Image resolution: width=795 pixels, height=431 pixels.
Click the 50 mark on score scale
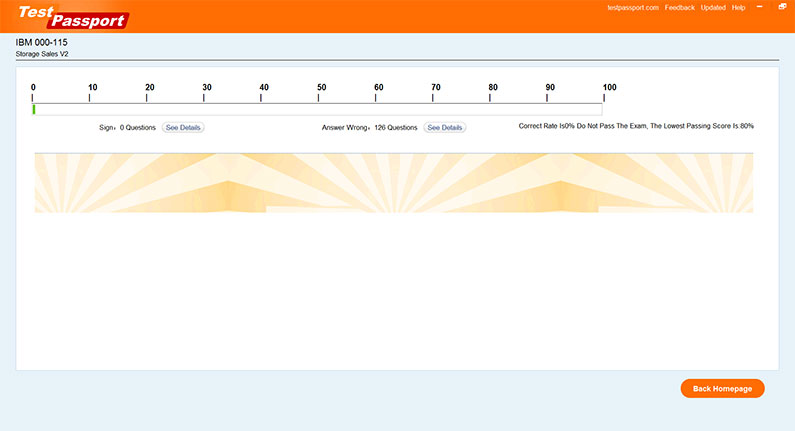point(321,87)
